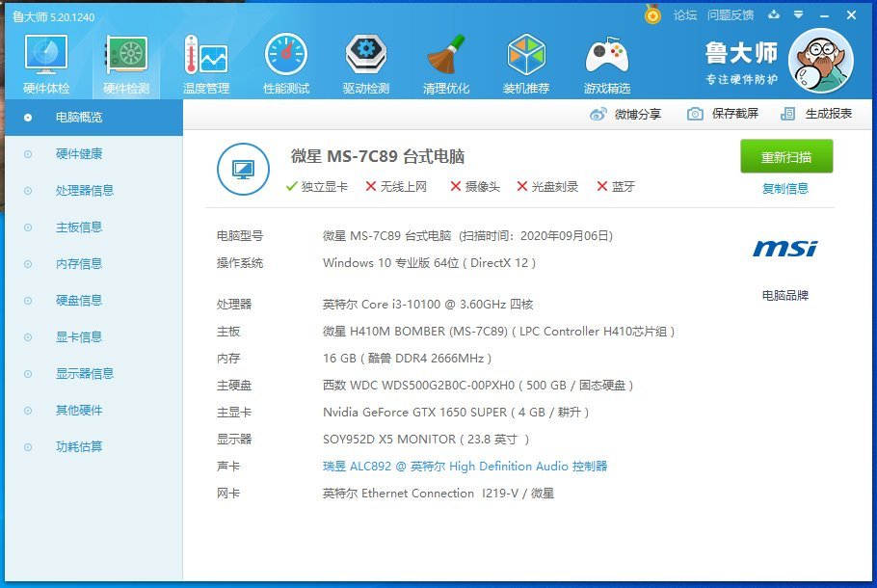This screenshot has width=877, height=588.
Task: Click the 电脑品牌 label under MSI logo
Action: (x=785, y=295)
